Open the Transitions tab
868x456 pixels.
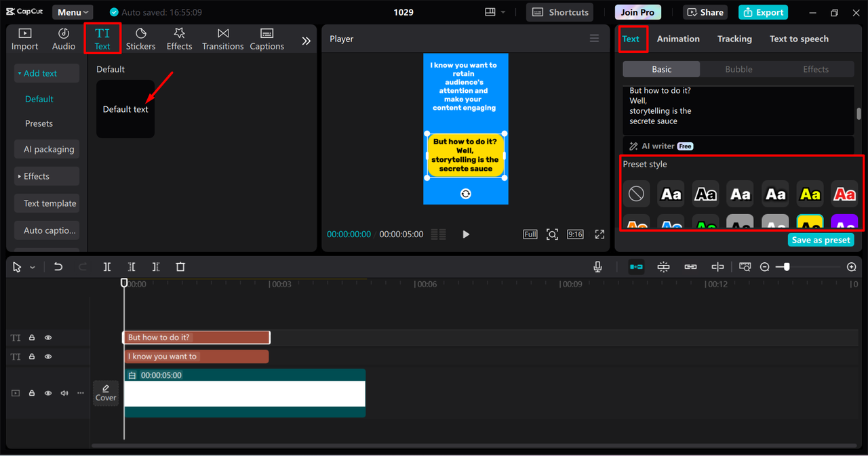click(x=222, y=39)
